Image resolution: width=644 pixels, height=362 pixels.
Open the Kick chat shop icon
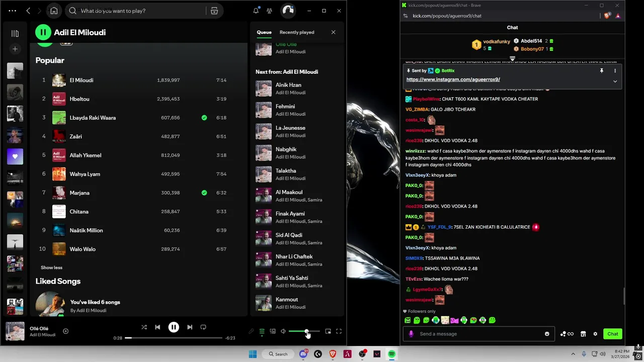coord(583,334)
